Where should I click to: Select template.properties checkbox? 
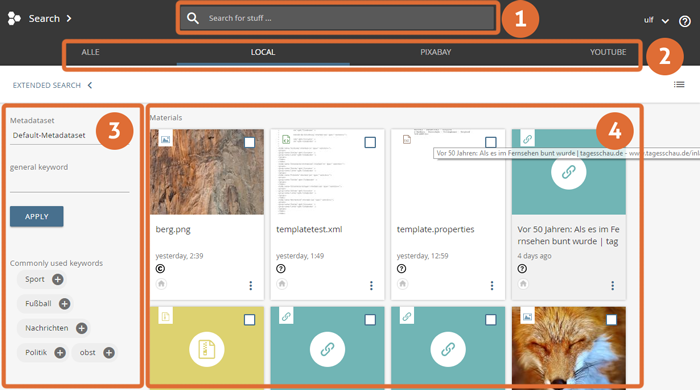491,142
